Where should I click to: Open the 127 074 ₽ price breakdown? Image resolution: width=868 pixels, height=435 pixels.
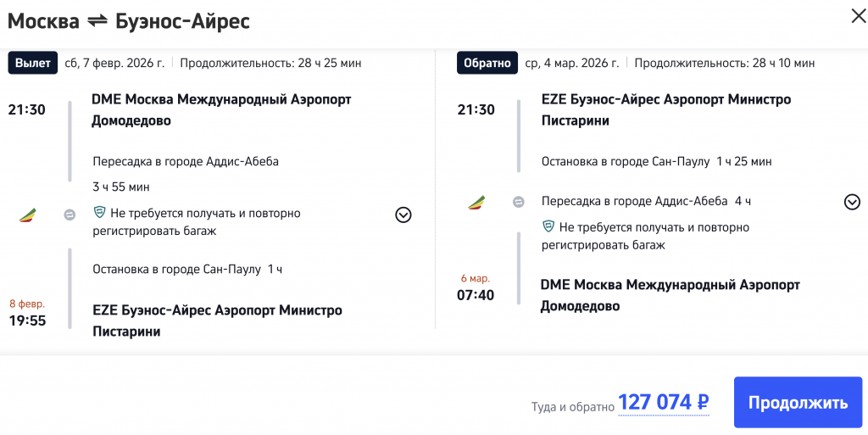click(663, 403)
